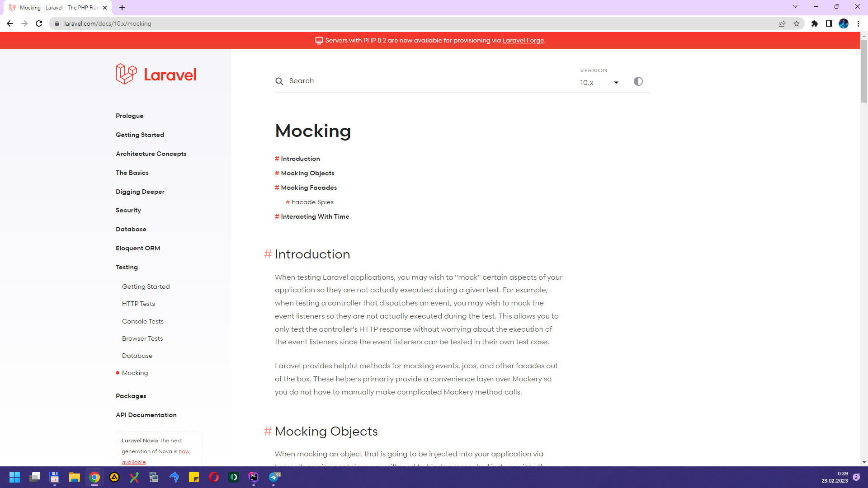Expand the top-level Database section

(x=131, y=229)
